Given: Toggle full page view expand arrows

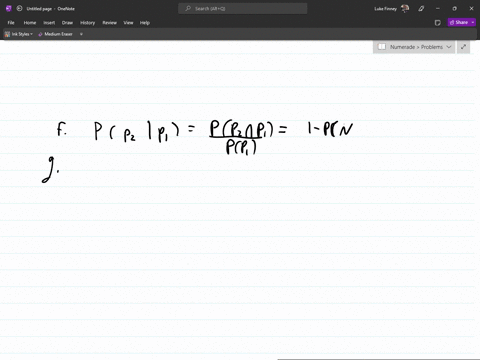Looking at the screenshot, I should click(463, 47).
